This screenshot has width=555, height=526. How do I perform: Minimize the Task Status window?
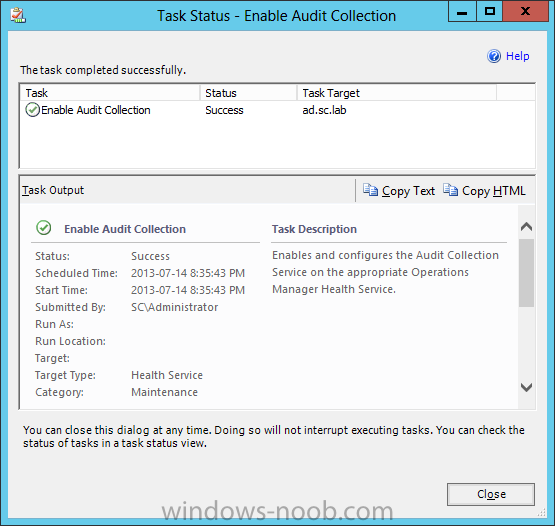[x=462, y=12]
